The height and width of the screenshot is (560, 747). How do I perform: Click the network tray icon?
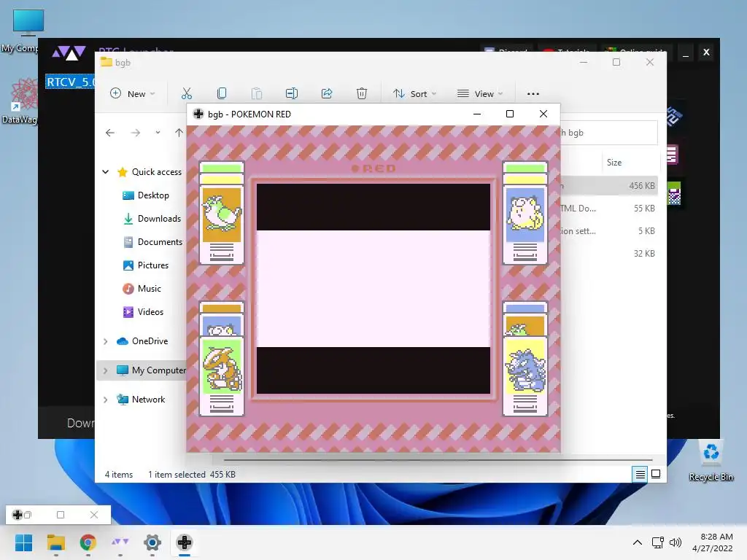[x=658, y=542]
